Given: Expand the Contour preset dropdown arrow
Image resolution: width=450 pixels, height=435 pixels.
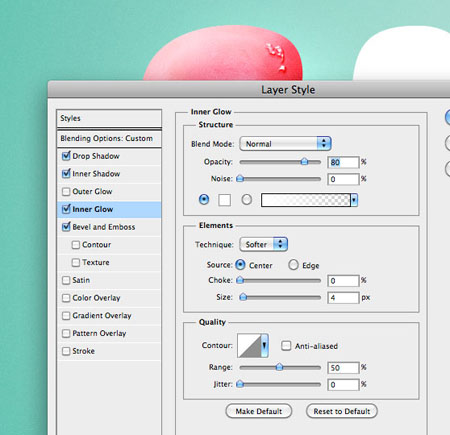Looking at the screenshot, I should tap(265, 346).
